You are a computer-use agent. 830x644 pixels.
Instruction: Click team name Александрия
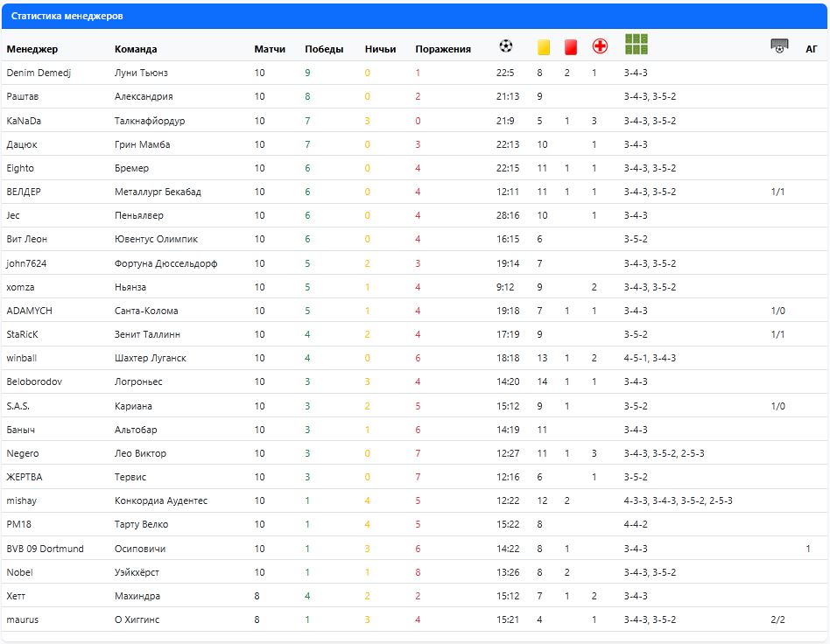(144, 96)
